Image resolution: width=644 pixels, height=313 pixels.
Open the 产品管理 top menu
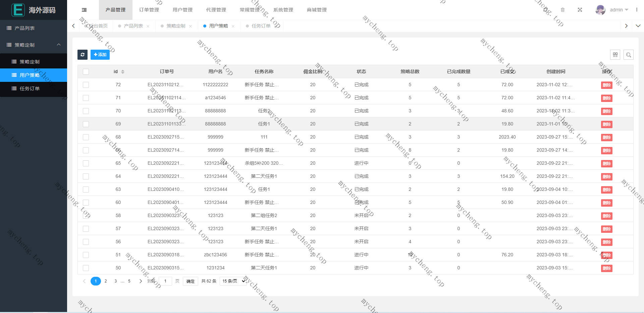point(115,10)
